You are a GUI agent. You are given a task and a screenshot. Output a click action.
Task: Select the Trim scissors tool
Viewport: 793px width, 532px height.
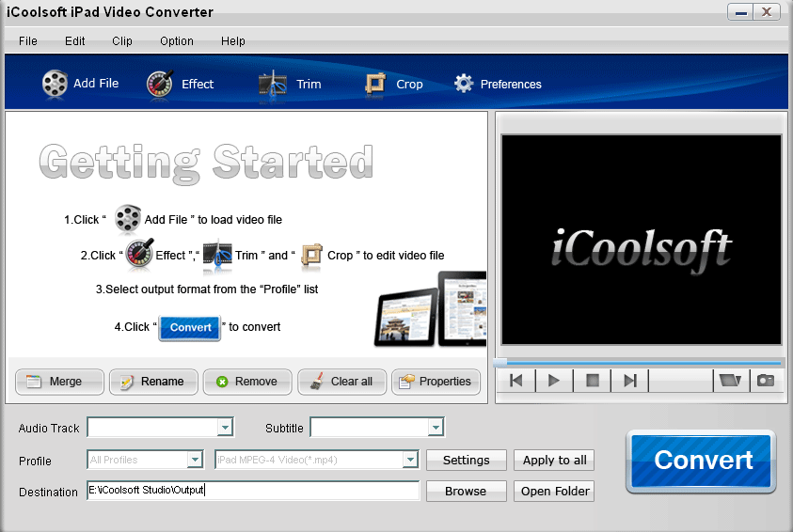(x=290, y=84)
